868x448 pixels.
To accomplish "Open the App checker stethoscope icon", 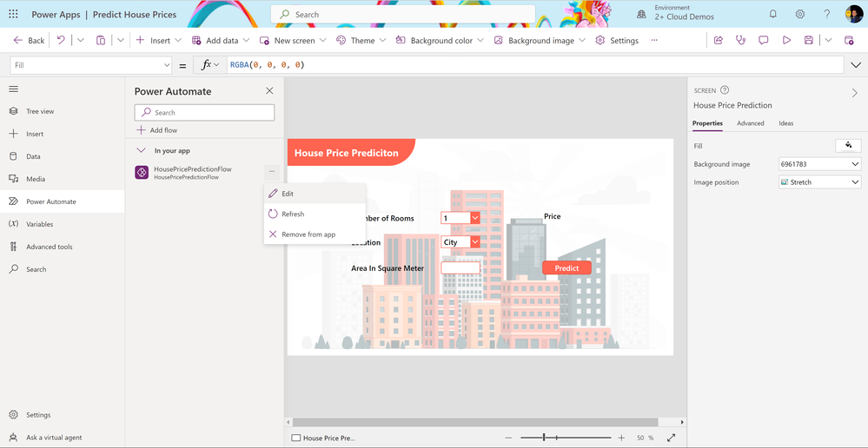I will tap(740, 41).
